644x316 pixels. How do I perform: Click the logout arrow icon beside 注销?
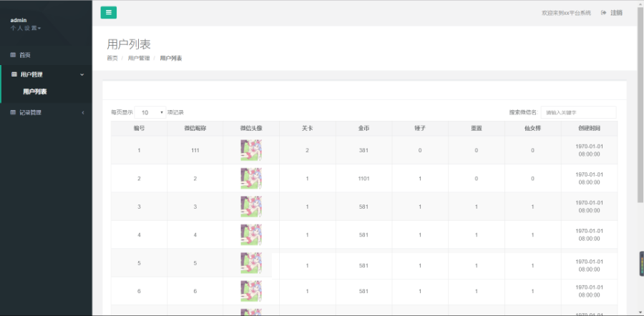604,12
